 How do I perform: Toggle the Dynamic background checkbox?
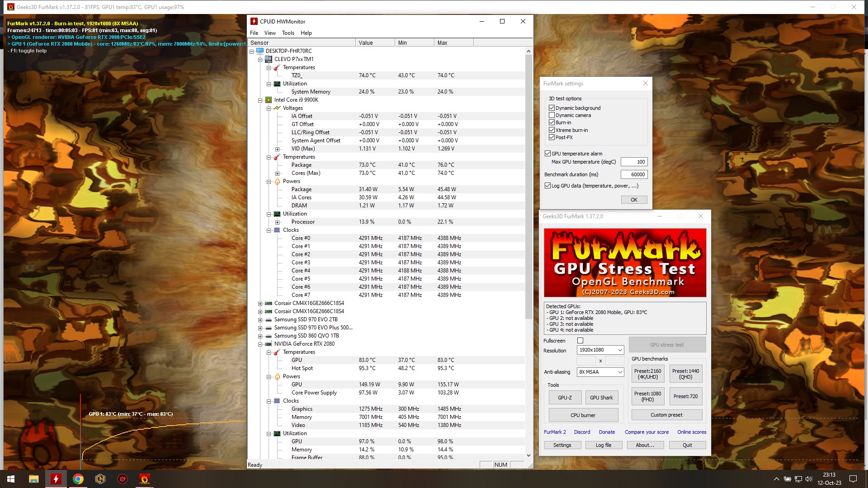tap(552, 108)
